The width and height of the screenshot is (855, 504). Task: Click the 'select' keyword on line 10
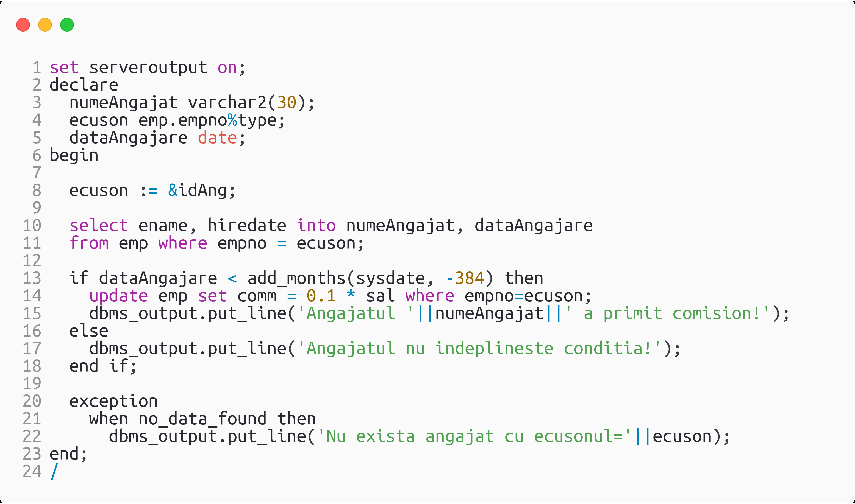(99, 225)
